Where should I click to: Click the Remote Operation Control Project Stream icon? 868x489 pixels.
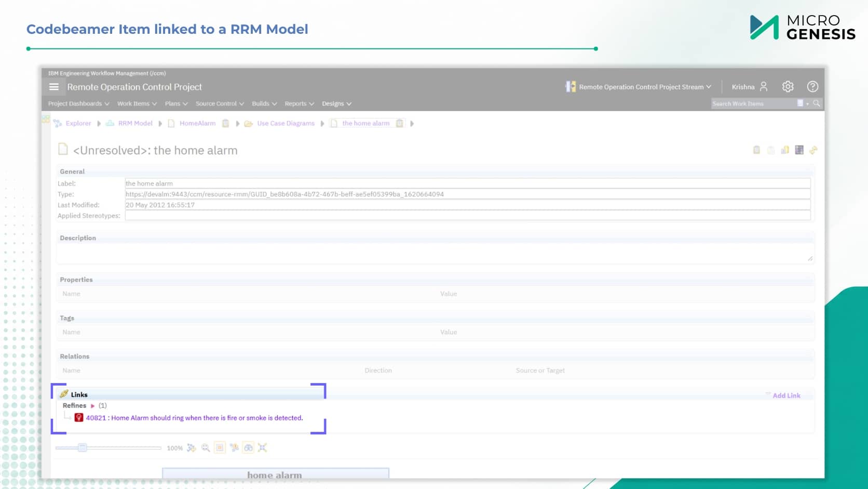pos(571,87)
